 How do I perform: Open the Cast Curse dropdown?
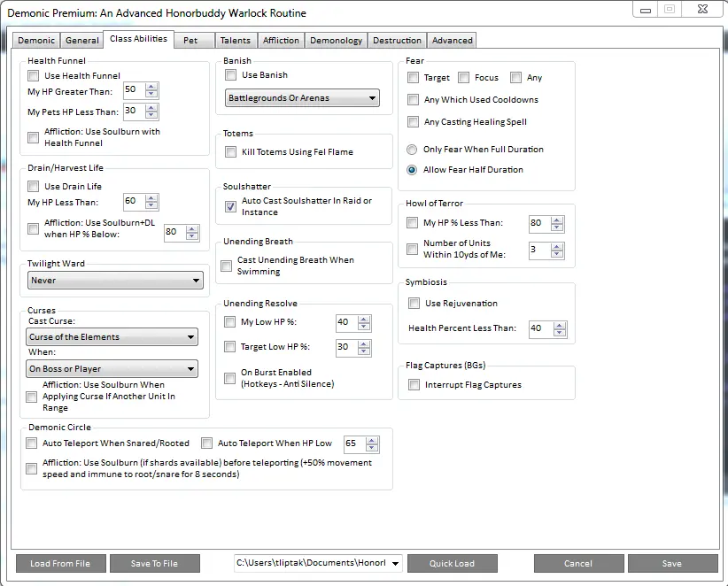(x=112, y=337)
